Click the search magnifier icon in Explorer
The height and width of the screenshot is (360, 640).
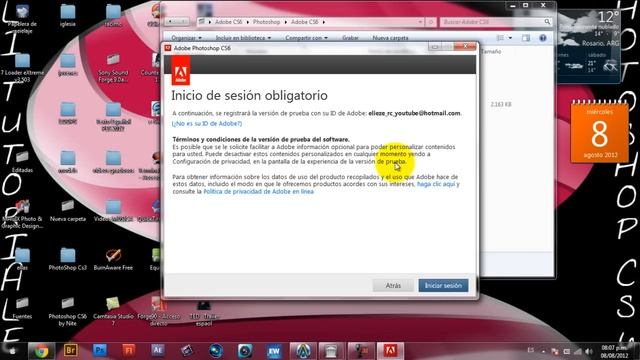[x=547, y=22]
